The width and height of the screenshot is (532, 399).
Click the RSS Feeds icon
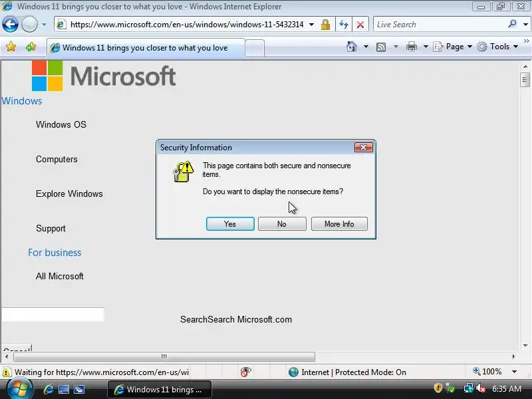coord(381,47)
